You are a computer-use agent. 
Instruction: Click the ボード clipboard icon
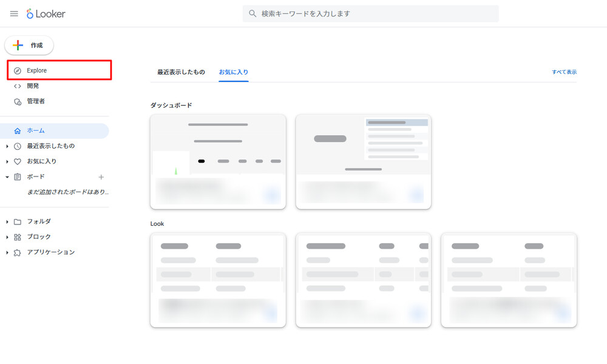[x=18, y=177]
